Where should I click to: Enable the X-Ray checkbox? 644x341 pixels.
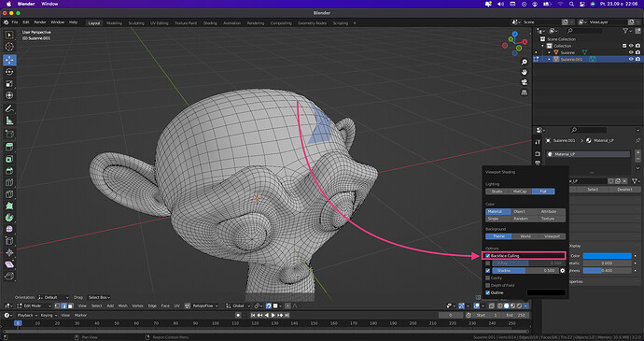(487, 263)
